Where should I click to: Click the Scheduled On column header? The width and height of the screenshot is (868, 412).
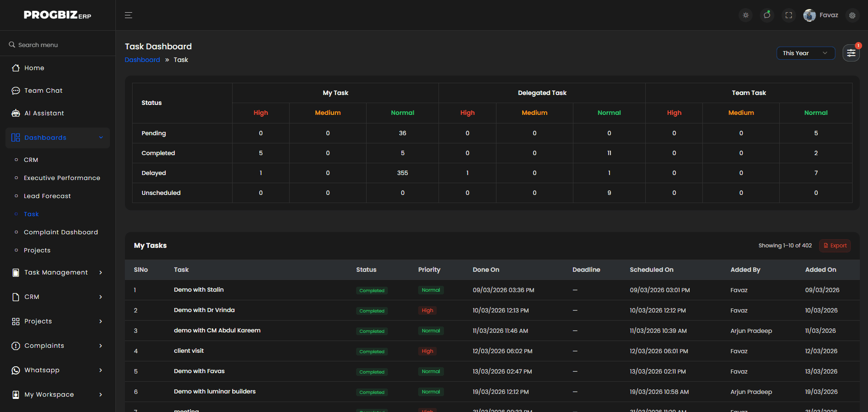click(x=652, y=270)
